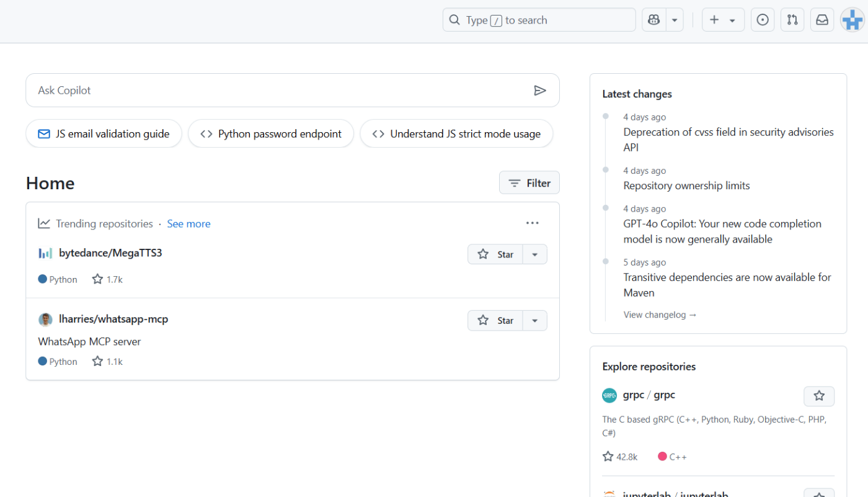868x497 pixels.
Task: Click the WhatsApp MCP server description
Action: coord(89,341)
